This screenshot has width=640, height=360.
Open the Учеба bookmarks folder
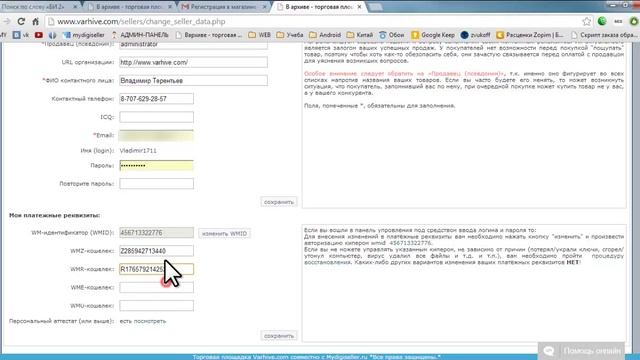290,35
